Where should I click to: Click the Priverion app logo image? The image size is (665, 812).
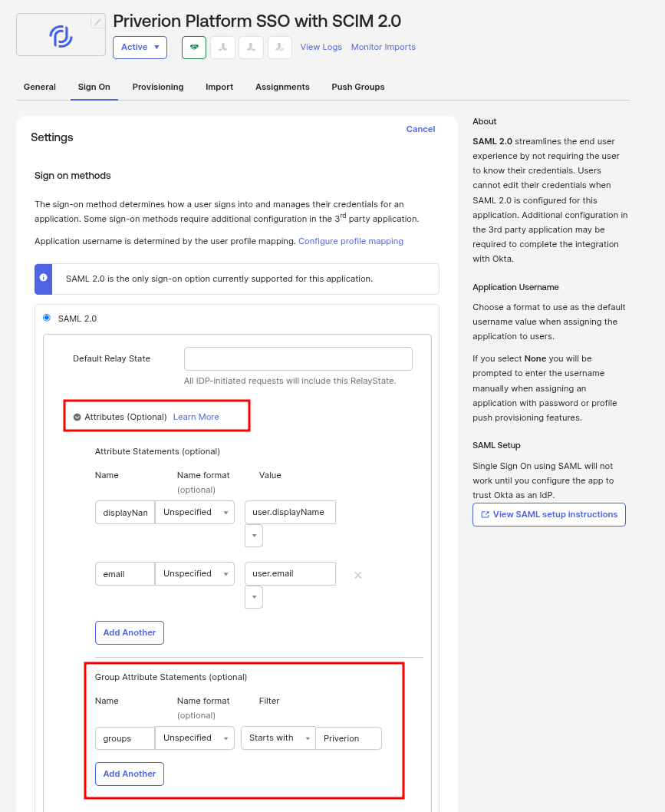coord(60,35)
